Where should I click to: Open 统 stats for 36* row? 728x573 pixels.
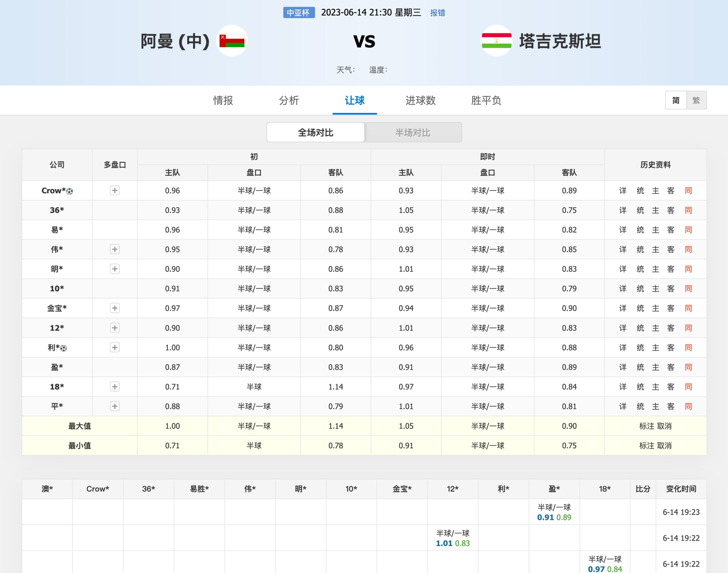click(x=640, y=210)
